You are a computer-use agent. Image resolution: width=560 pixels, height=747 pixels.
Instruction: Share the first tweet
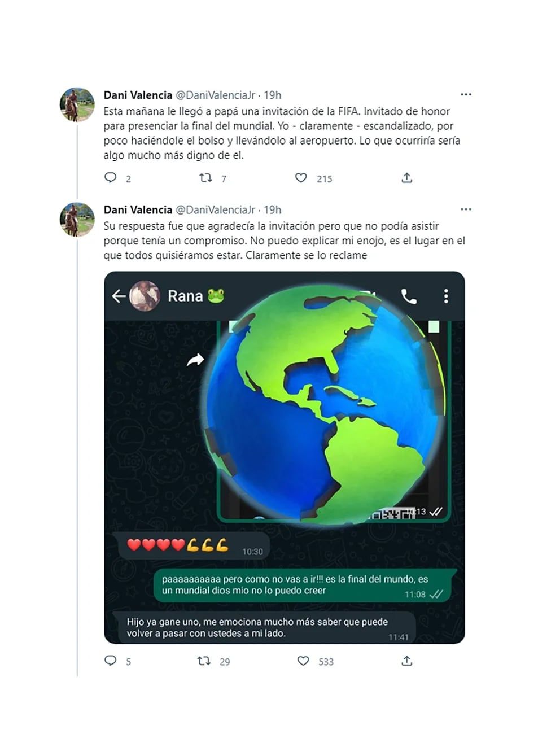click(407, 178)
